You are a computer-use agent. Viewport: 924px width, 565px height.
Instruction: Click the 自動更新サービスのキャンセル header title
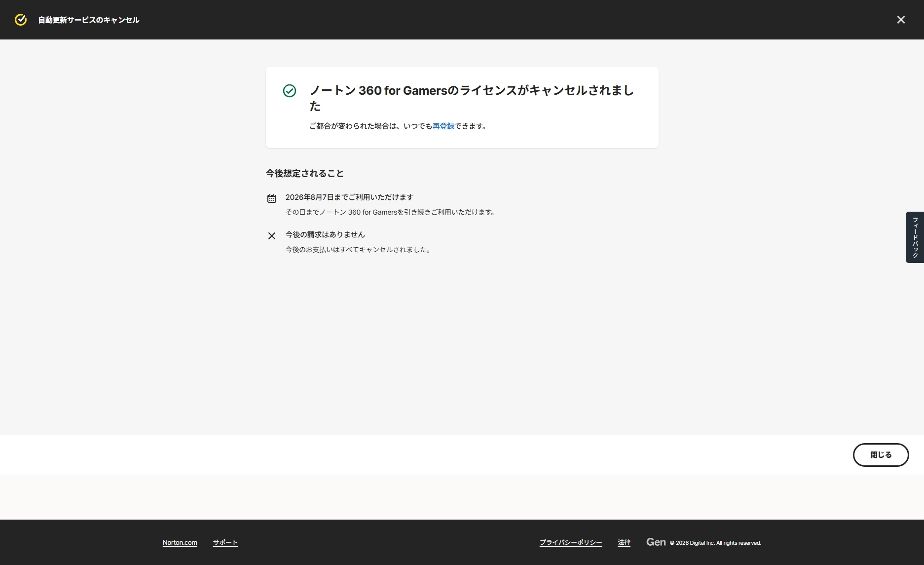point(89,20)
